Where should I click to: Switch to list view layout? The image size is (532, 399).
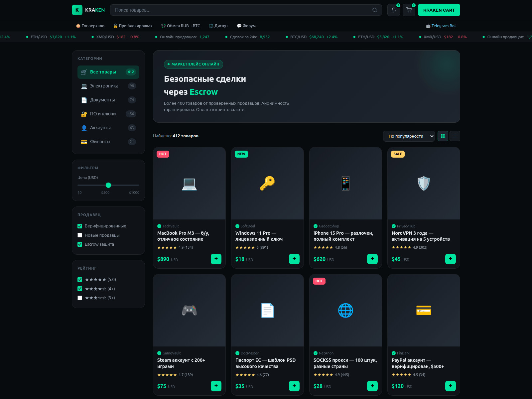(x=455, y=136)
